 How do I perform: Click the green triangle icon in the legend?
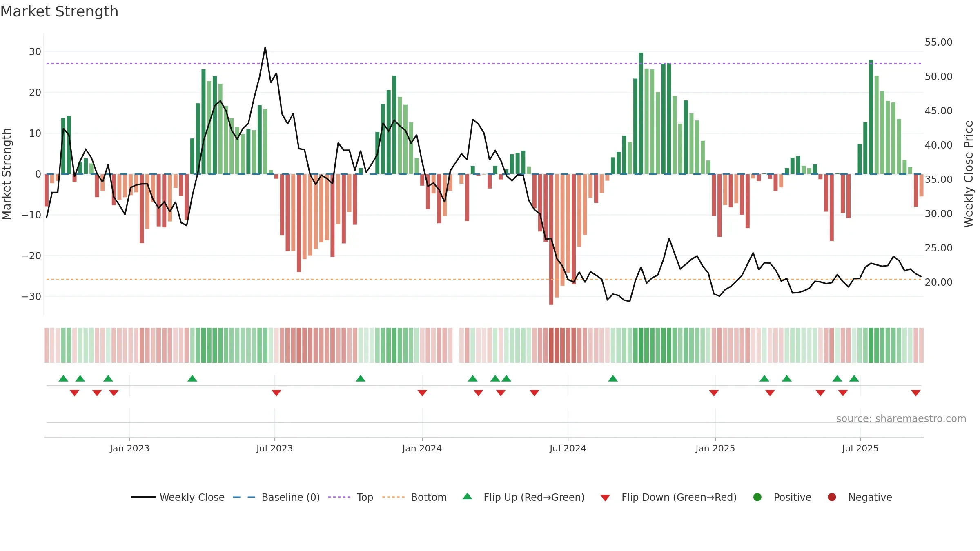click(468, 496)
